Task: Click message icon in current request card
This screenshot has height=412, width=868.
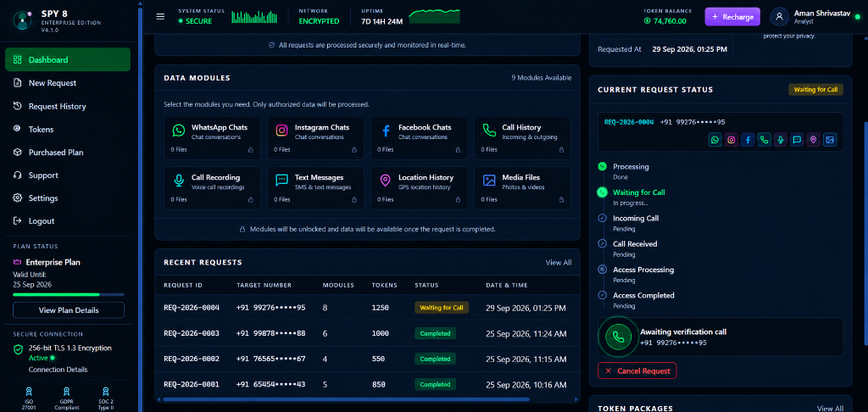Action: (x=797, y=140)
